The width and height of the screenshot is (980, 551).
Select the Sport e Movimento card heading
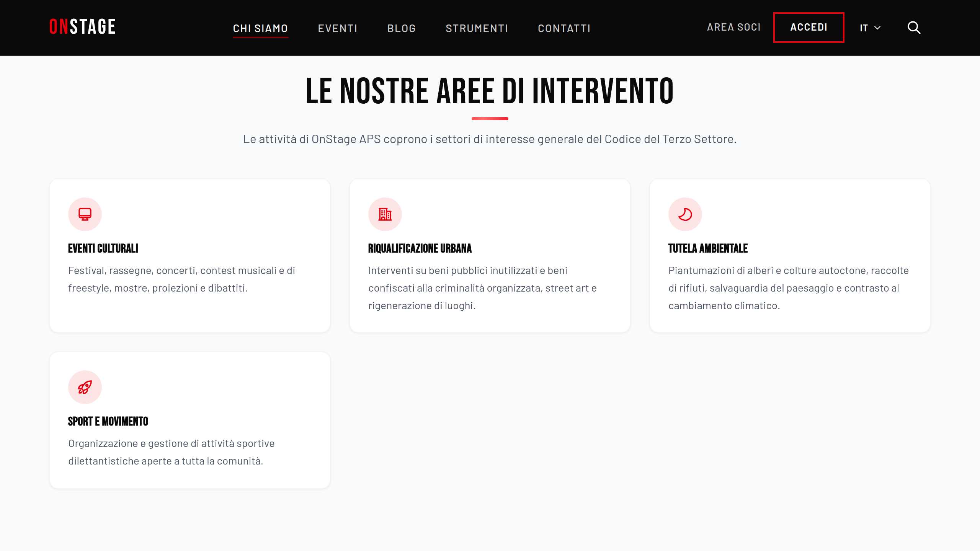(108, 421)
